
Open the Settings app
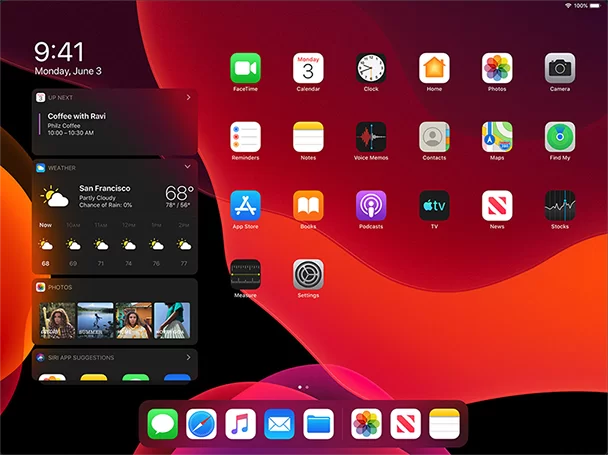pos(308,274)
